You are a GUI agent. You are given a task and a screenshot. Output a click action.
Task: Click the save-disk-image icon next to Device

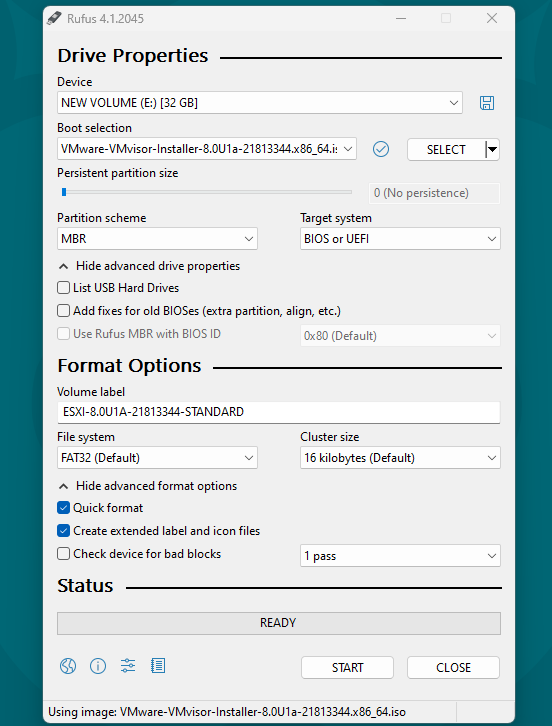(x=487, y=103)
